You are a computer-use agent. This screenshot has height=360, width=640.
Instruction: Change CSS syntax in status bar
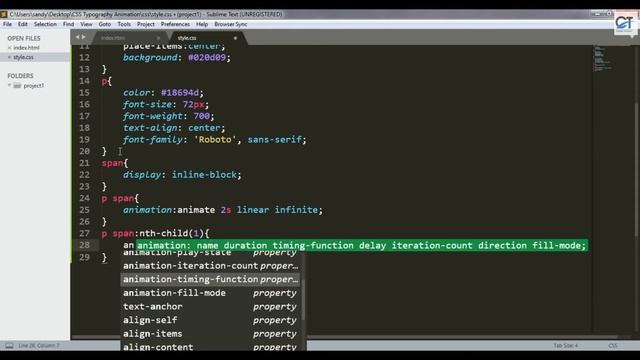click(x=613, y=346)
